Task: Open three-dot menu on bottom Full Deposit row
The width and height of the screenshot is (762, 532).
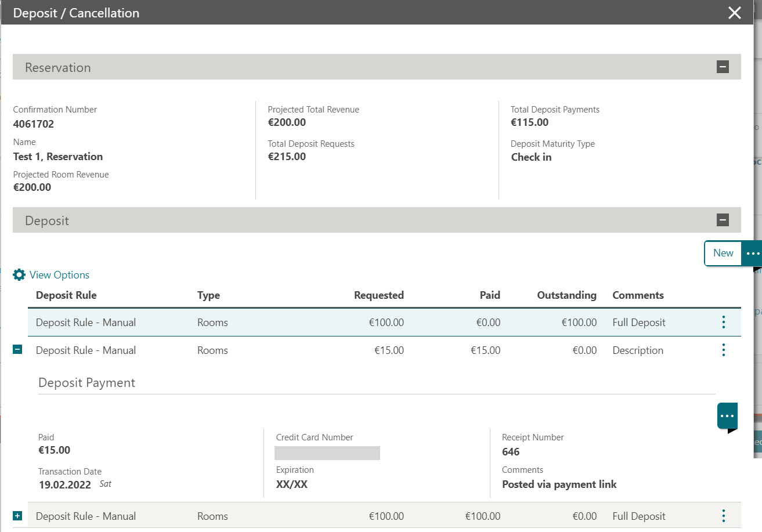Action: tap(723, 515)
